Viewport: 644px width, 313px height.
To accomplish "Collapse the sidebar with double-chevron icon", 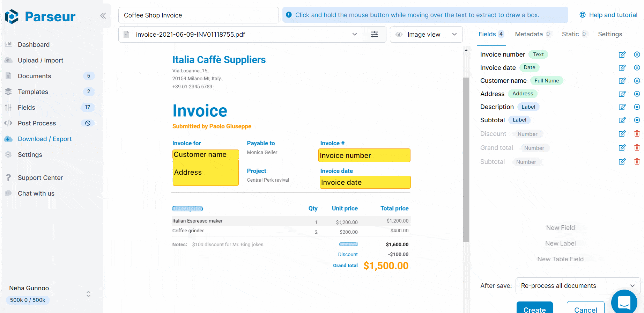I will point(103,16).
